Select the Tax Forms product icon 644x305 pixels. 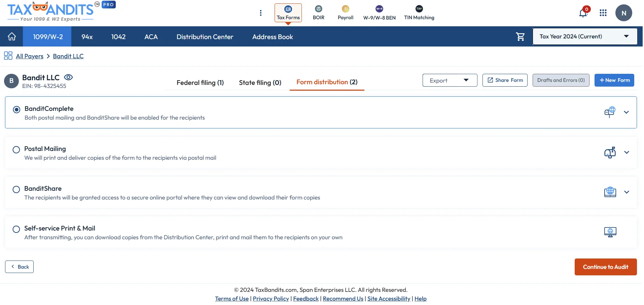(288, 13)
